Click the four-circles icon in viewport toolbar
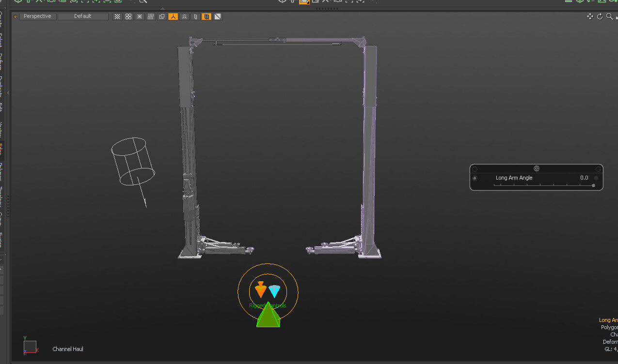The image size is (618, 364). (128, 16)
